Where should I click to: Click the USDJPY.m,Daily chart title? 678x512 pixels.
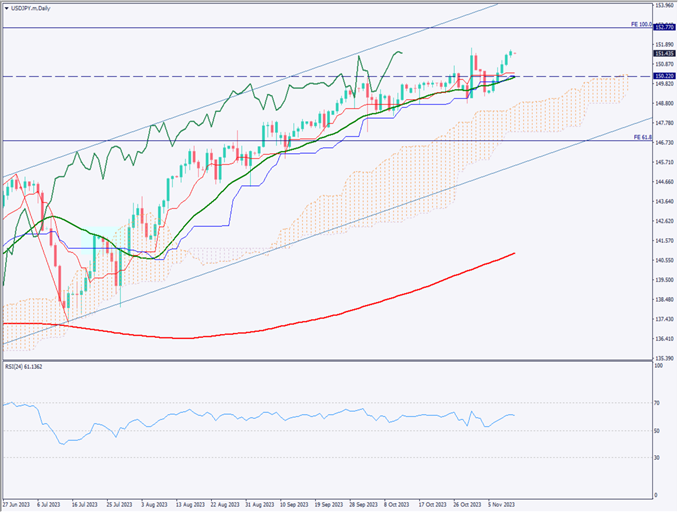click(32, 6)
